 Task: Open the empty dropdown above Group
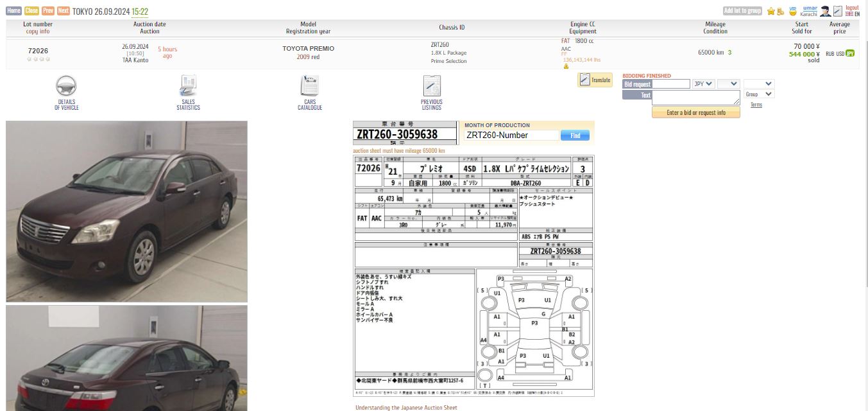pos(759,84)
